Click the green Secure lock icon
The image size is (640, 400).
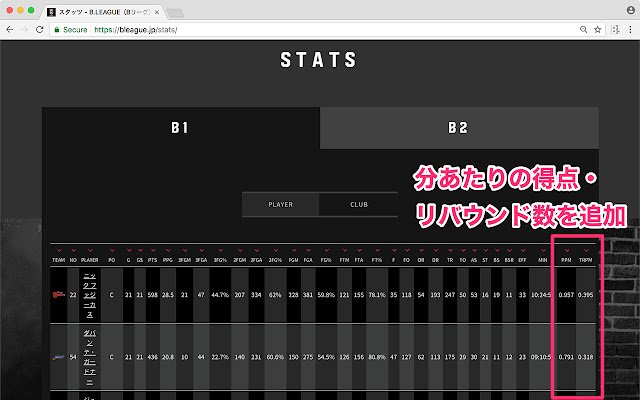click(57, 30)
